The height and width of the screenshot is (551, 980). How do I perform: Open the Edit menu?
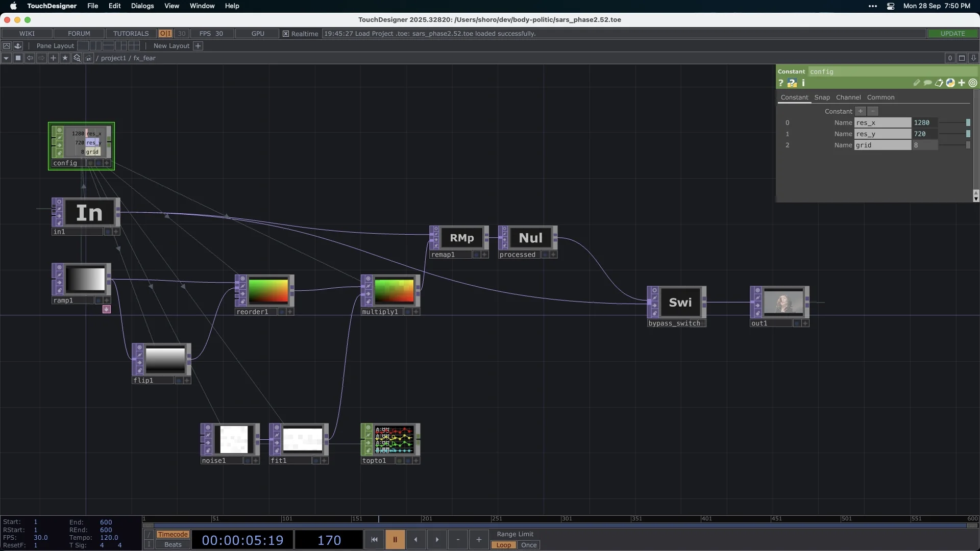pos(115,6)
